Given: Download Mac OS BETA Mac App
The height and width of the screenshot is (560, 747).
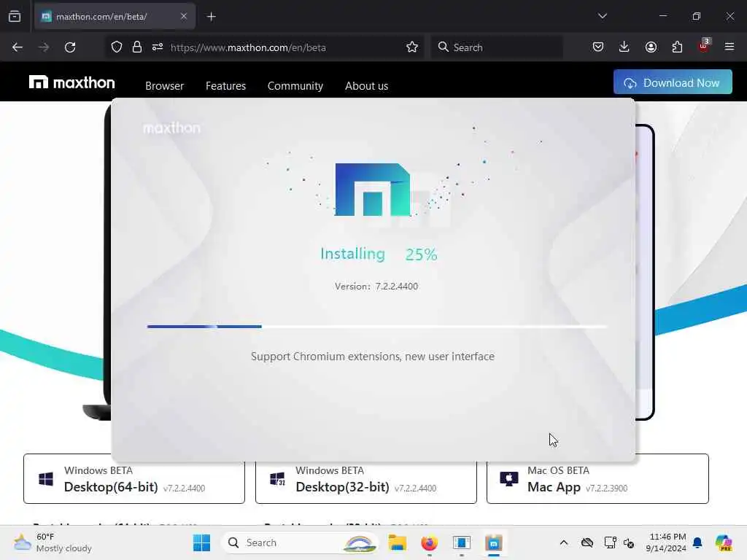Looking at the screenshot, I should click(597, 479).
